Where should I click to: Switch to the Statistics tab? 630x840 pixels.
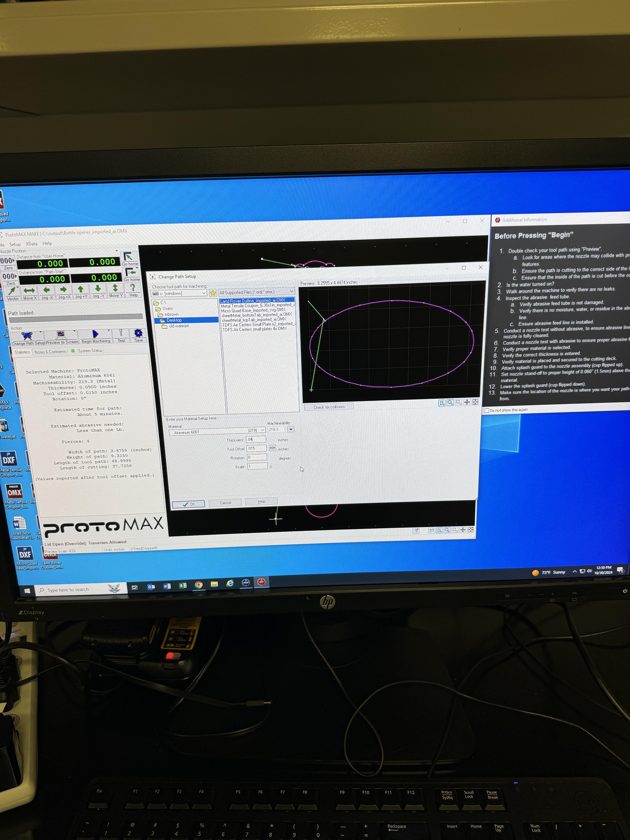pyautogui.click(x=22, y=352)
